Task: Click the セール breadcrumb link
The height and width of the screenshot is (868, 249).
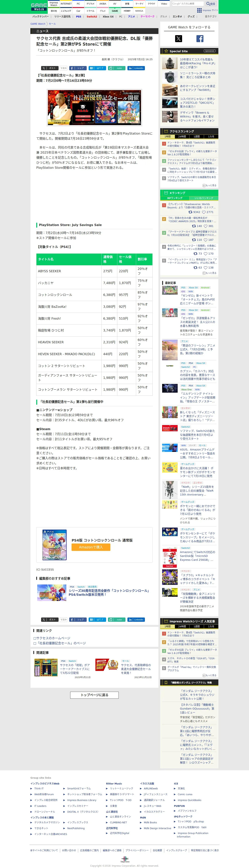Action: tap(52, 24)
